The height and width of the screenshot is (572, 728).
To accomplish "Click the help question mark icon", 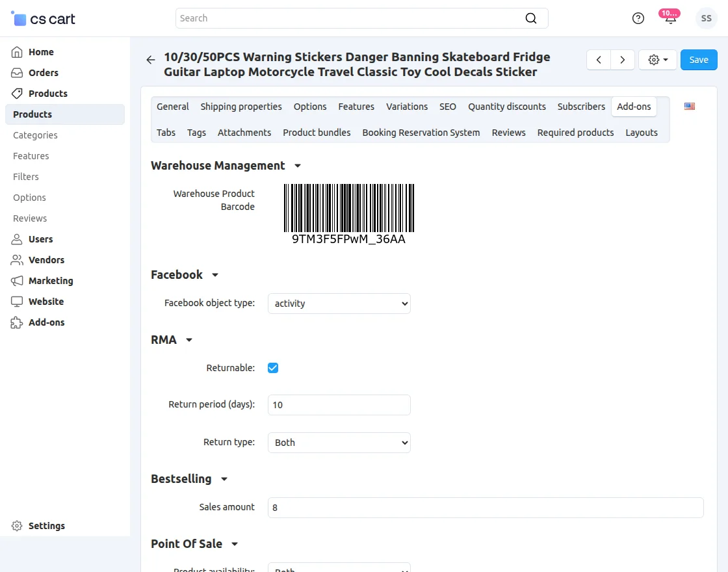I will pyautogui.click(x=638, y=18).
